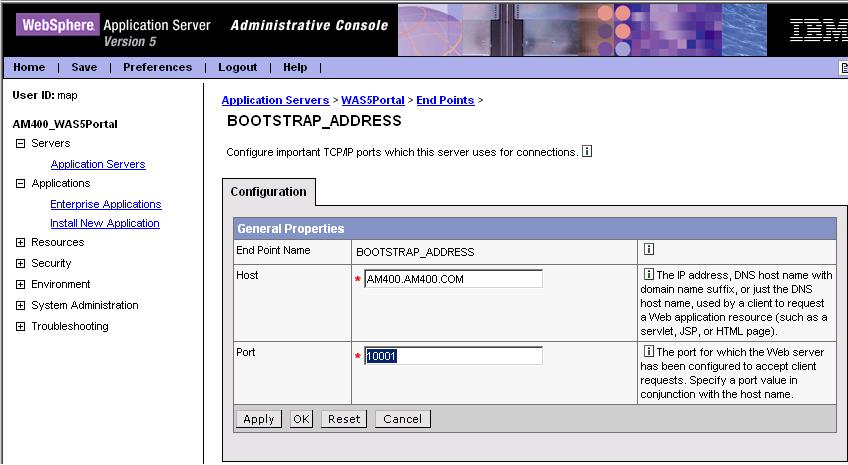Expand the Troubleshooting tree node
This screenshot has height=465, width=848.
click(21, 327)
